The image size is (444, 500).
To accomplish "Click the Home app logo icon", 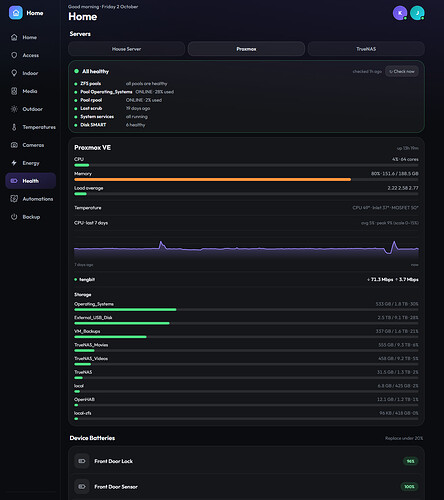I will (x=16, y=13).
